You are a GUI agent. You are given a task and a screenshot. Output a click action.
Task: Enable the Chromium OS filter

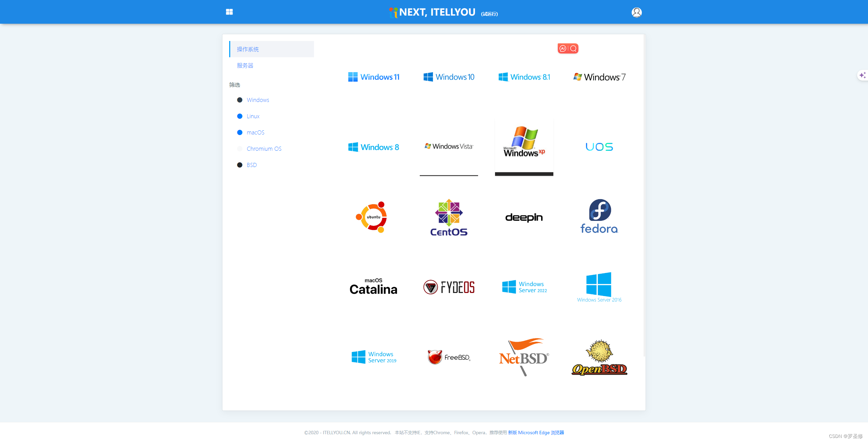(240, 149)
